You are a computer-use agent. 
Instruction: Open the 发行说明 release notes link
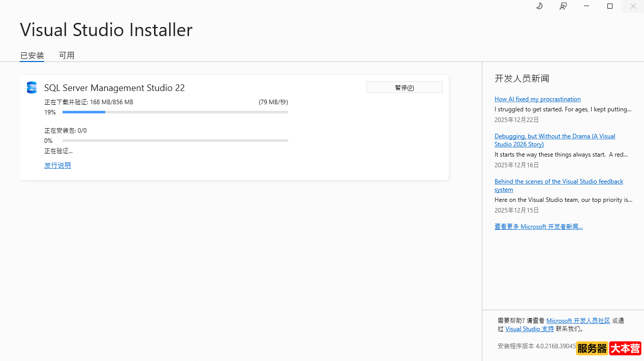click(57, 165)
